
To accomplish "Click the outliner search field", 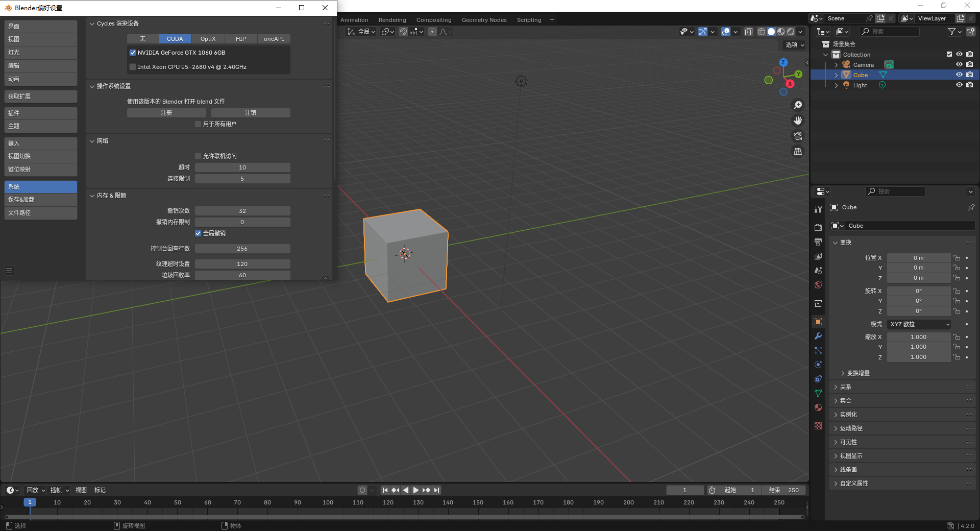I will coord(891,31).
